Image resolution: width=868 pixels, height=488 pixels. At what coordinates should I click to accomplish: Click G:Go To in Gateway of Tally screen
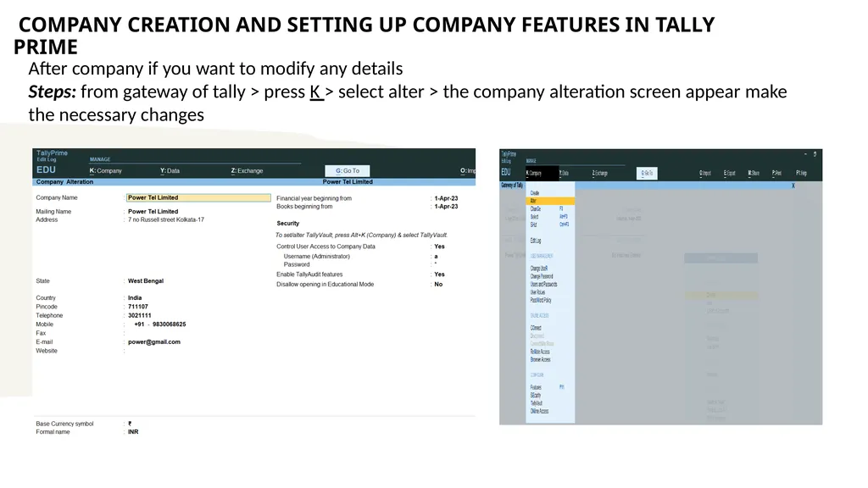click(647, 173)
